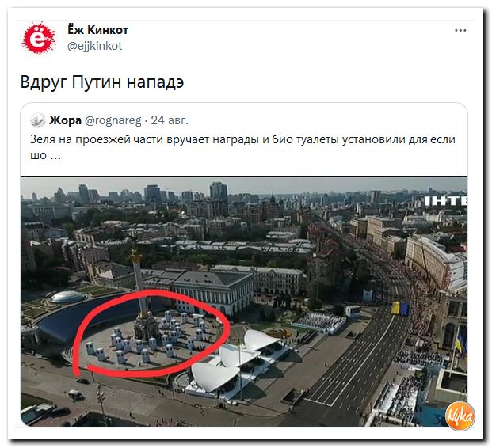Click the glass dome on the square

pos(68,297)
